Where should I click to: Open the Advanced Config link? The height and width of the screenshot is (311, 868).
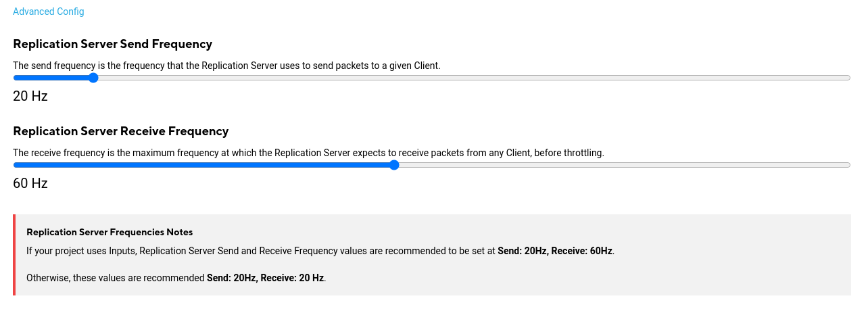coord(49,11)
